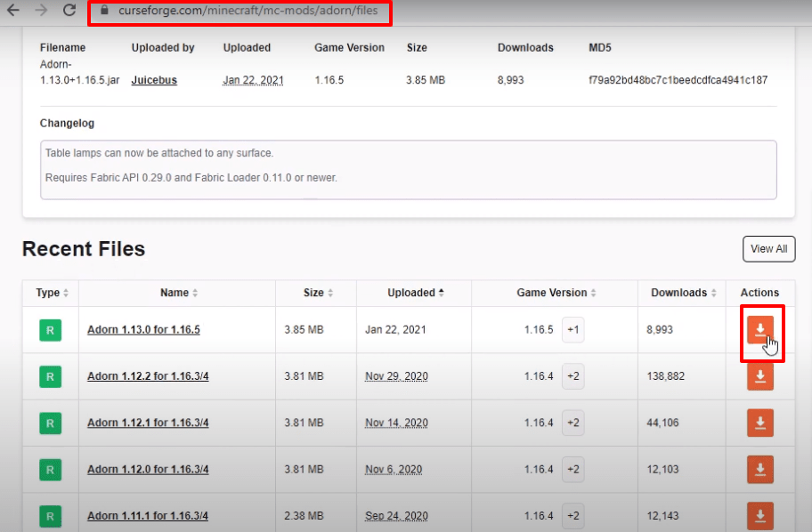Open Adorn 1.12.0 for 1.16.3/4 file
This screenshot has width=812, height=532.
148,470
